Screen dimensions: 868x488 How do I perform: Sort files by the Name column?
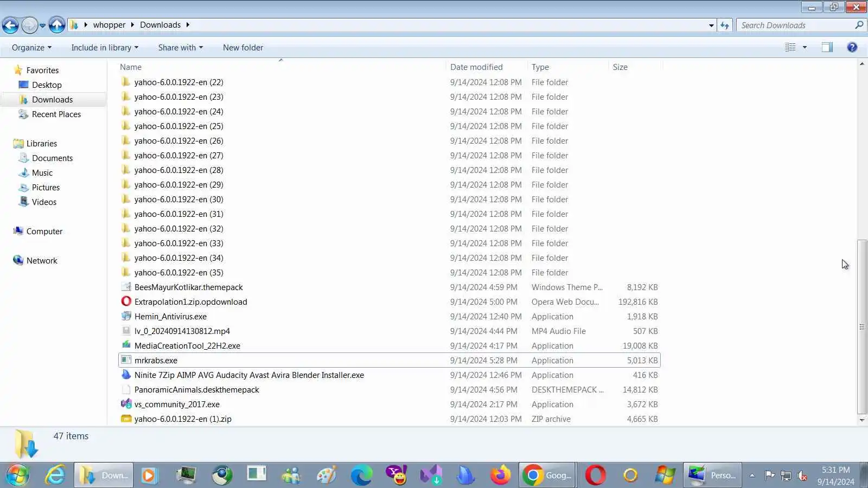282,67
